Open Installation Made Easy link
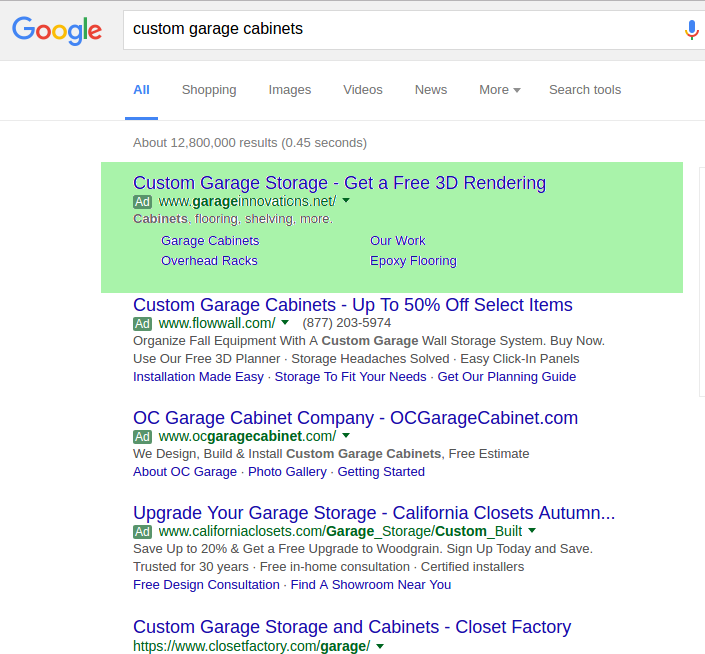The image size is (705, 654). 198,377
